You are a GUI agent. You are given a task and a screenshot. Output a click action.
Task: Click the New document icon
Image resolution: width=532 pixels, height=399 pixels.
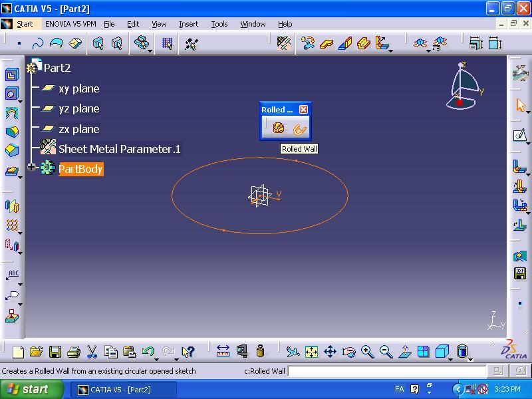pyautogui.click(x=18, y=352)
